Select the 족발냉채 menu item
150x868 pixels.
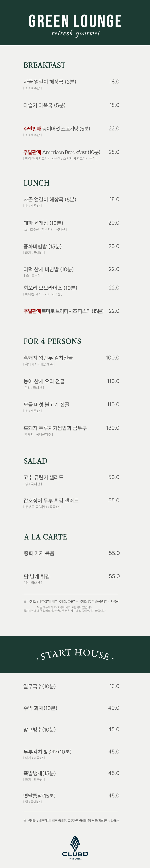click(x=40, y=774)
